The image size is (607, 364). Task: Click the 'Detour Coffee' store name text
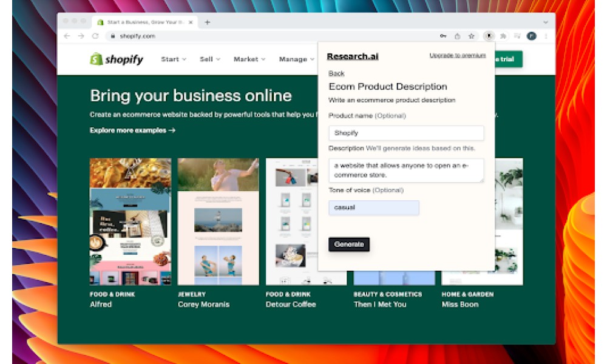(x=291, y=305)
